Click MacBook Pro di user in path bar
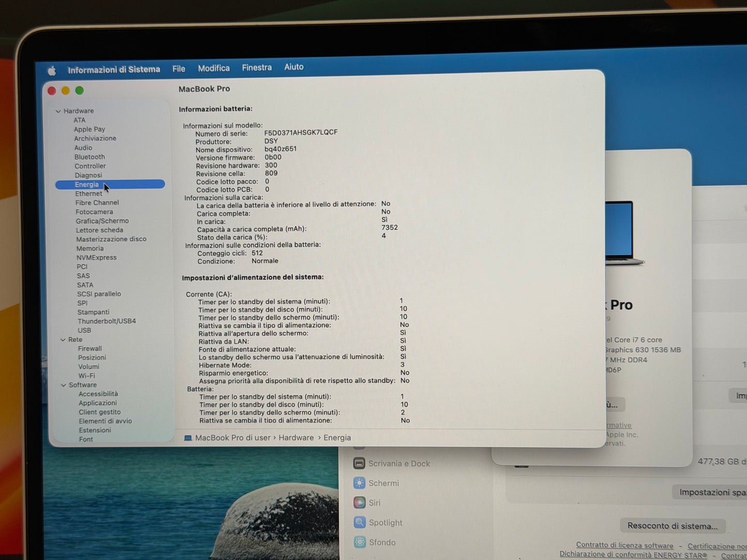 233,438
